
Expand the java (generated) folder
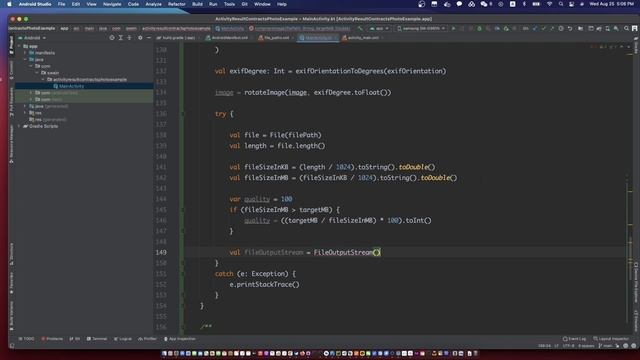25,106
